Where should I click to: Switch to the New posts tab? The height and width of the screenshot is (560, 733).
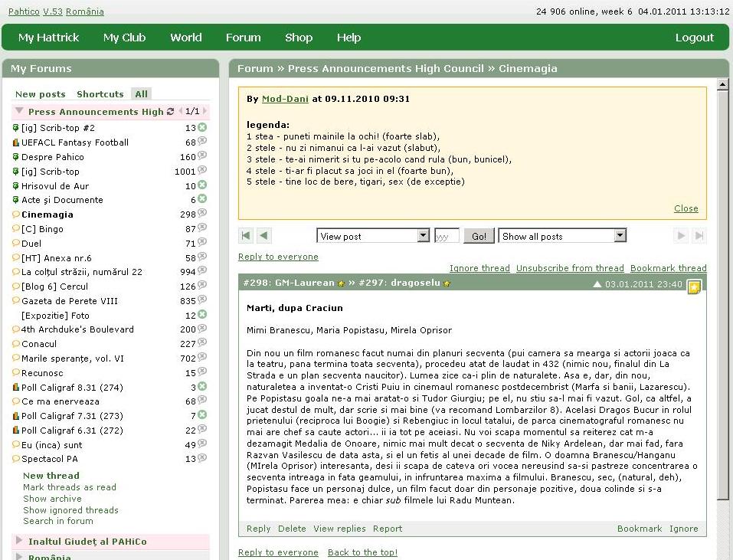[41, 94]
